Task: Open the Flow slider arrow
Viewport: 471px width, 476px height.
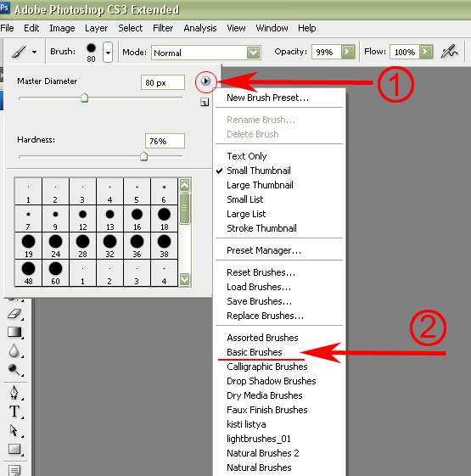Action: click(x=426, y=52)
